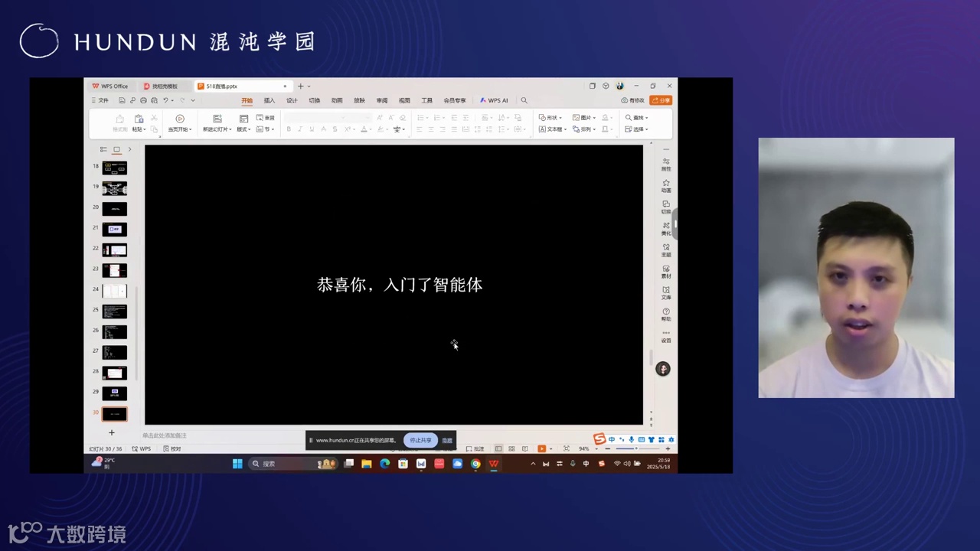Screen dimensions: 980x551
Task: Add a new slide with the plus button
Action: coord(112,433)
